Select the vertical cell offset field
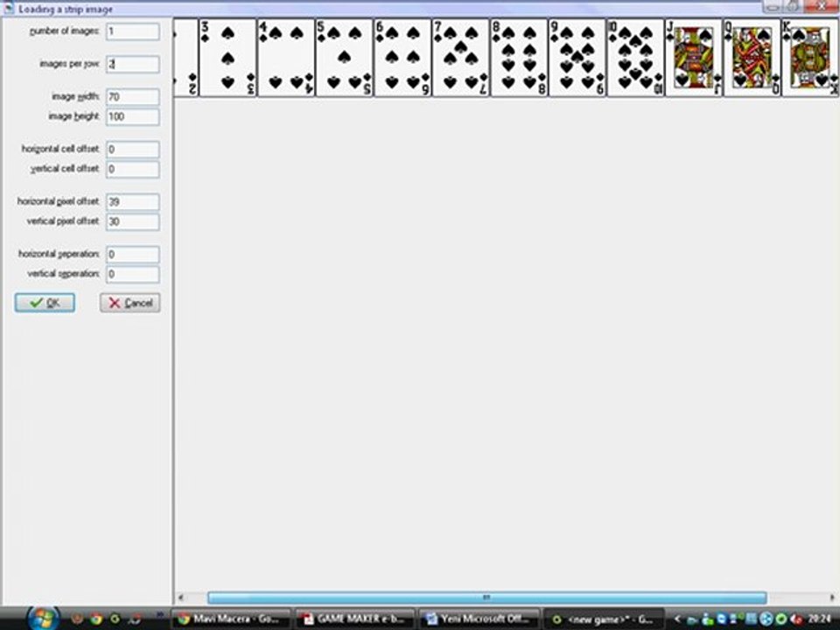Viewport: 840px width, 630px height. [133, 169]
